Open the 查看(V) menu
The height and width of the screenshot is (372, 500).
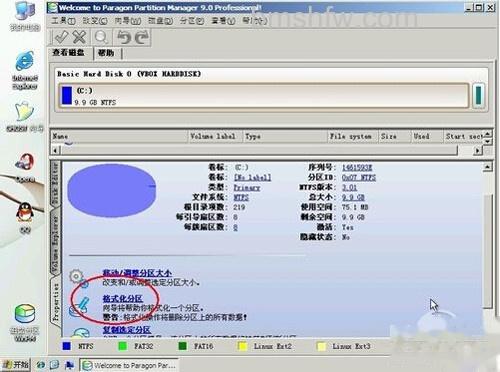tap(223, 21)
